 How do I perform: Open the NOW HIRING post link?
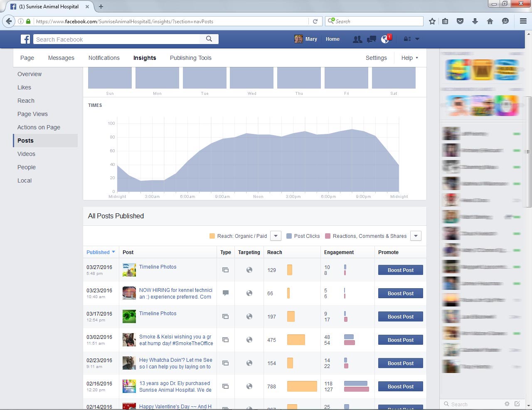(176, 294)
